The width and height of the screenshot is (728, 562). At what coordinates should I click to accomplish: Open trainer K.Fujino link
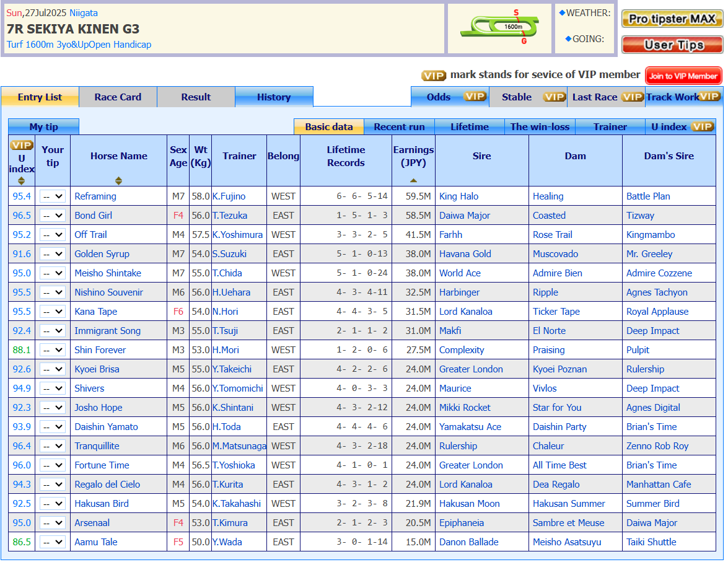click(229, 196)
